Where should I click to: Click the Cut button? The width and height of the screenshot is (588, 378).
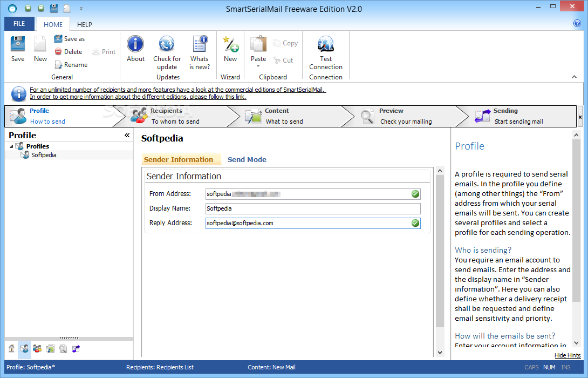click(283, 60)
